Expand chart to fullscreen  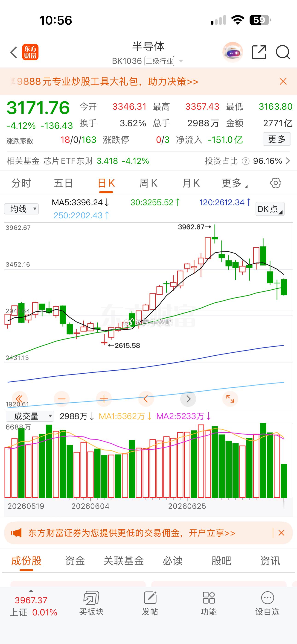pyautogui.click(x=230, y=399)
